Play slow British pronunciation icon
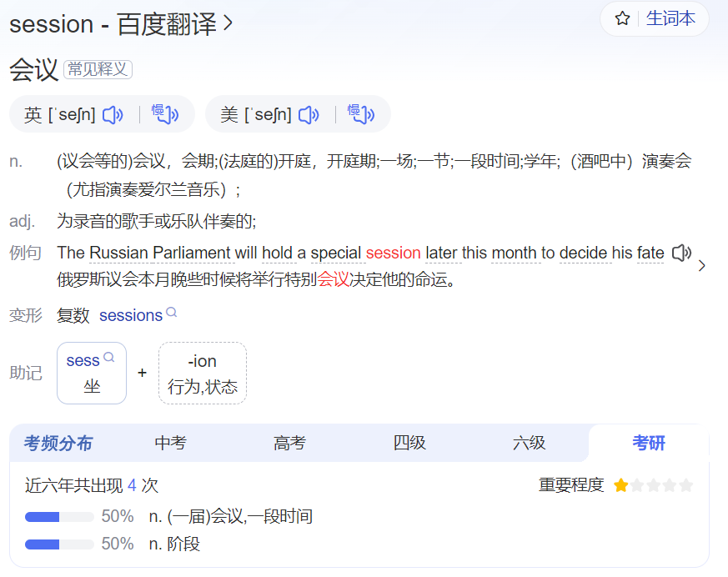728x577 pixels. 165,114
